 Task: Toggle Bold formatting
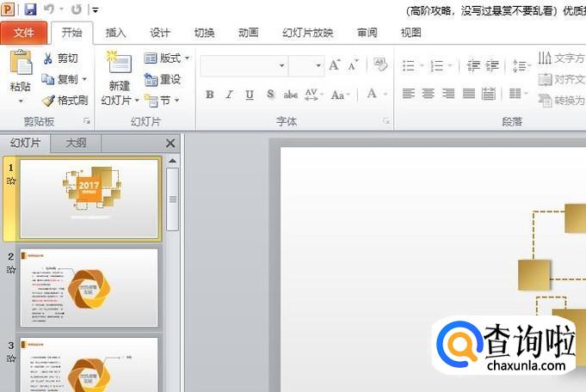coord(209,95)
